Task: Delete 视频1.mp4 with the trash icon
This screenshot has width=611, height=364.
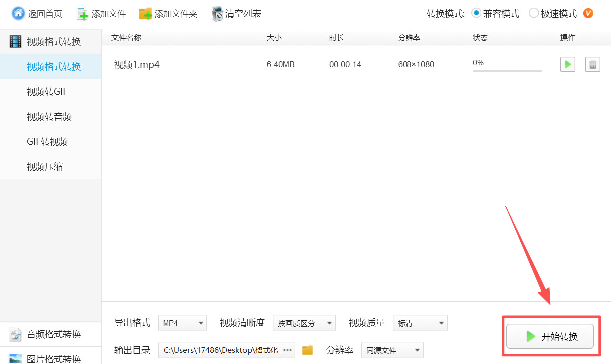Action: pyautogui.click(x=593, y=64)
